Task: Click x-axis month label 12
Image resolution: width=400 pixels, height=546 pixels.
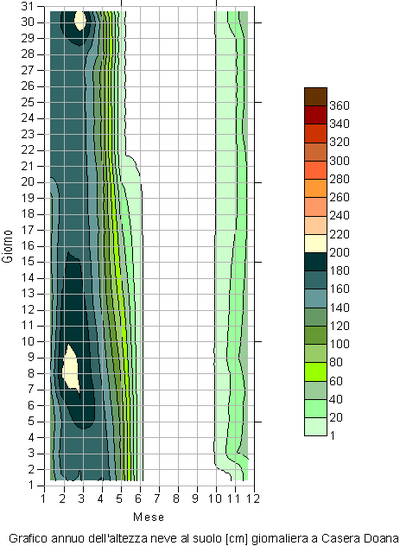Action: [x=253, y=499]
